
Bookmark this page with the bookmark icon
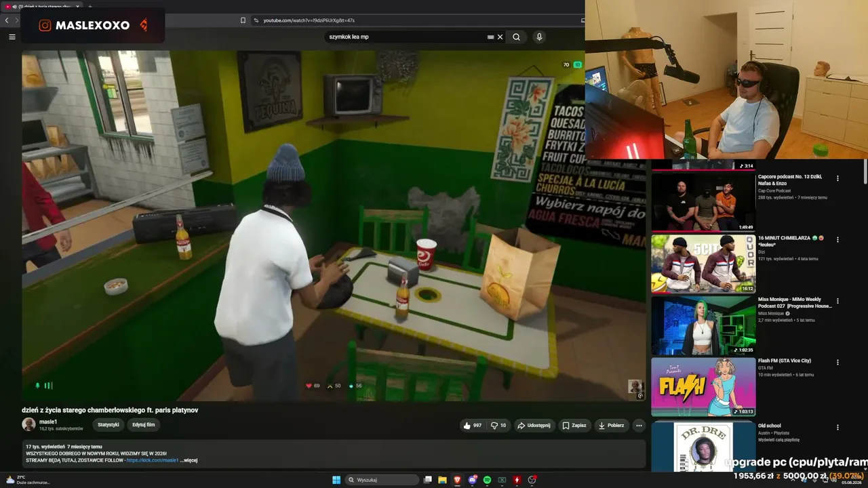pos(243,20)
